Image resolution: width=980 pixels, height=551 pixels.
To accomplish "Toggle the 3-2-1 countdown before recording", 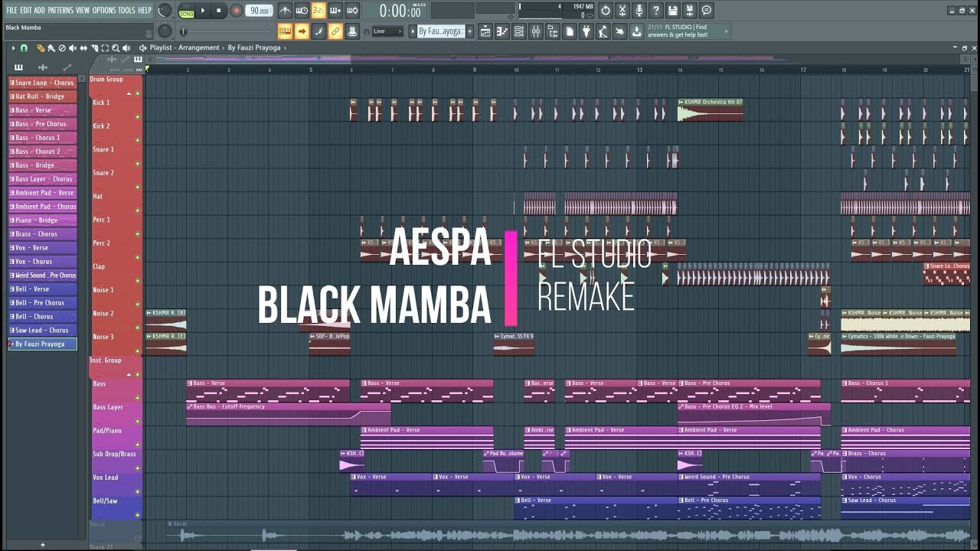I will [x=318, y=11].
